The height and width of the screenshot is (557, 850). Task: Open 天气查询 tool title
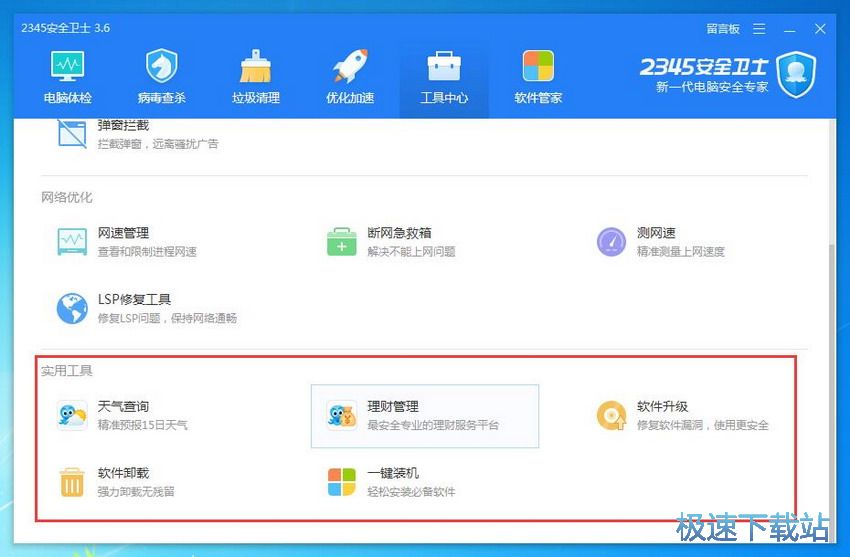123,406
